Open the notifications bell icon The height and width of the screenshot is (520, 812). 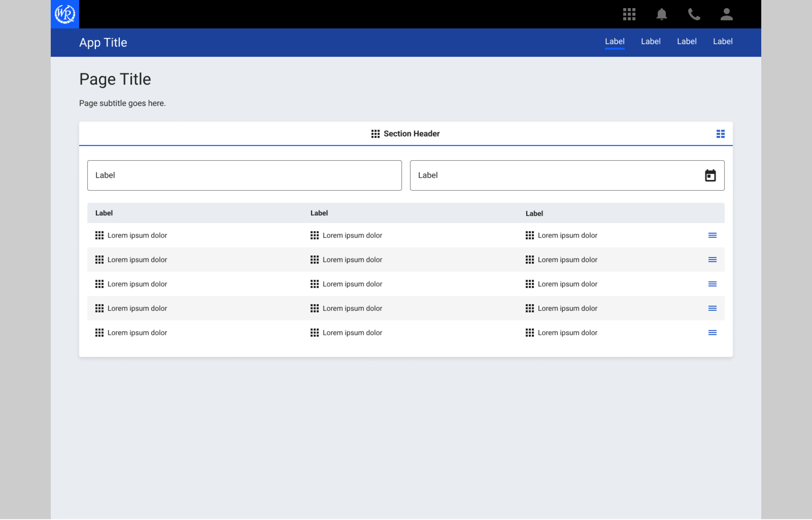[661, 14]
